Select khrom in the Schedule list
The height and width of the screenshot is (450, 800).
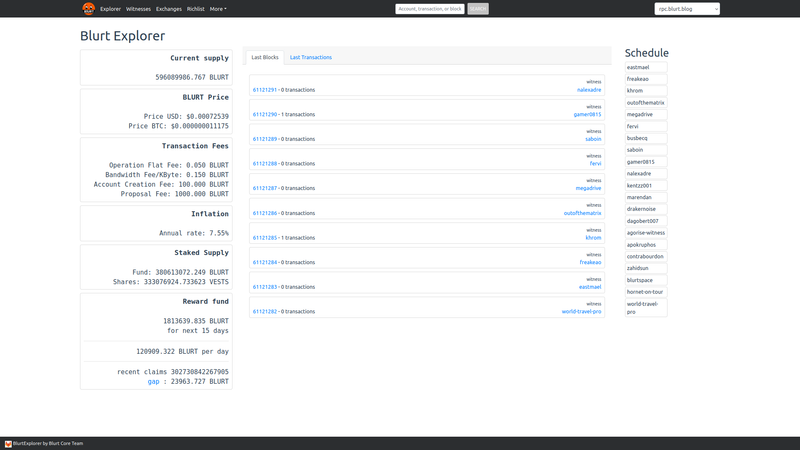click(646, 91)
